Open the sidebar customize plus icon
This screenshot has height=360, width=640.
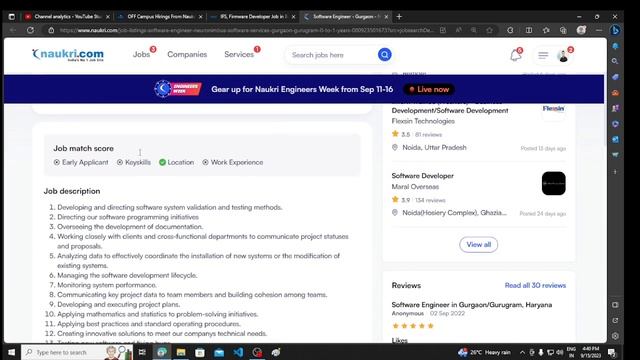click(615, 172)
